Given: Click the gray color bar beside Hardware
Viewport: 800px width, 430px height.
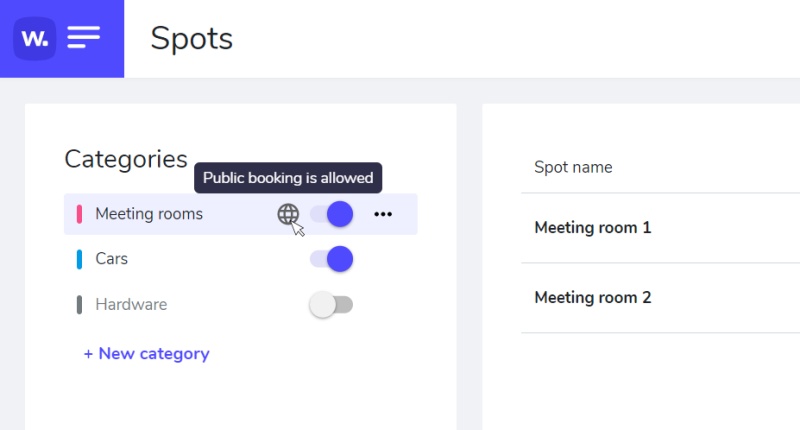Looking at the screenshot, I should coord(79,304).
